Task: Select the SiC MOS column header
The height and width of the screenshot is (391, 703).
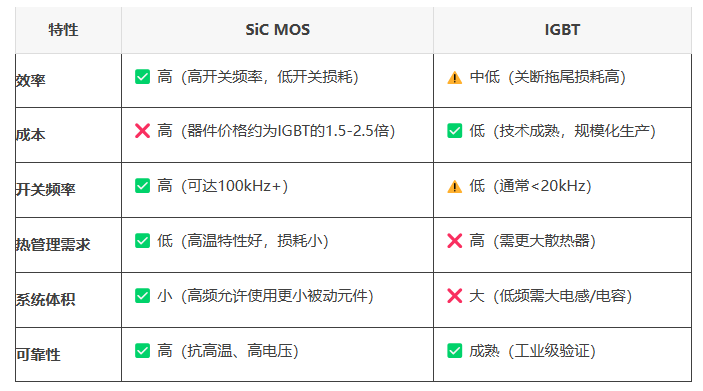Action: [x=278, y=30]
